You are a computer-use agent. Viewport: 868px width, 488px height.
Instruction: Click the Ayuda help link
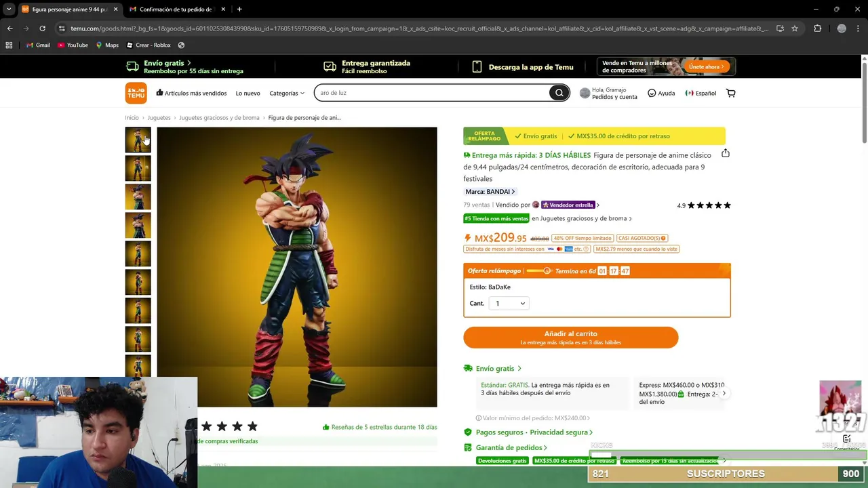point(661,93)
